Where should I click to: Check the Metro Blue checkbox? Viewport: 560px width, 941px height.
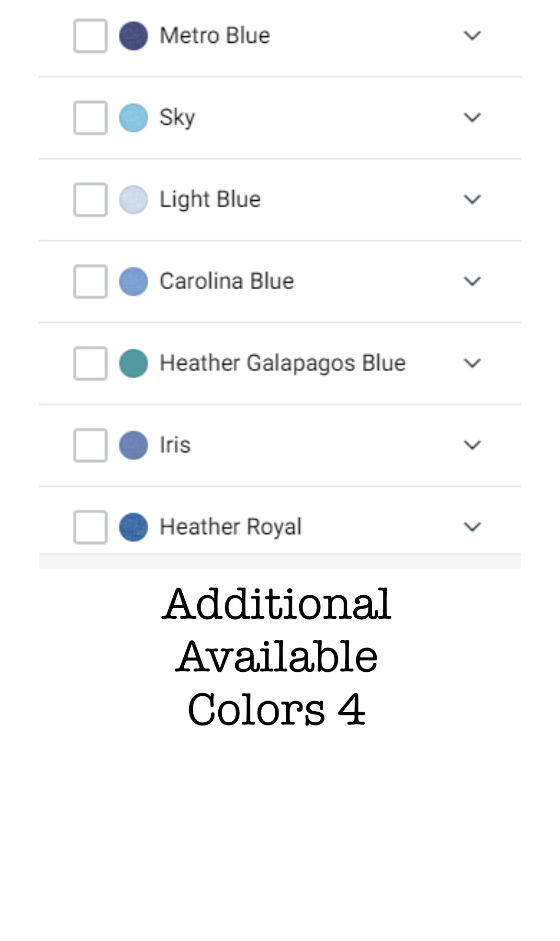tap(90, 36)
